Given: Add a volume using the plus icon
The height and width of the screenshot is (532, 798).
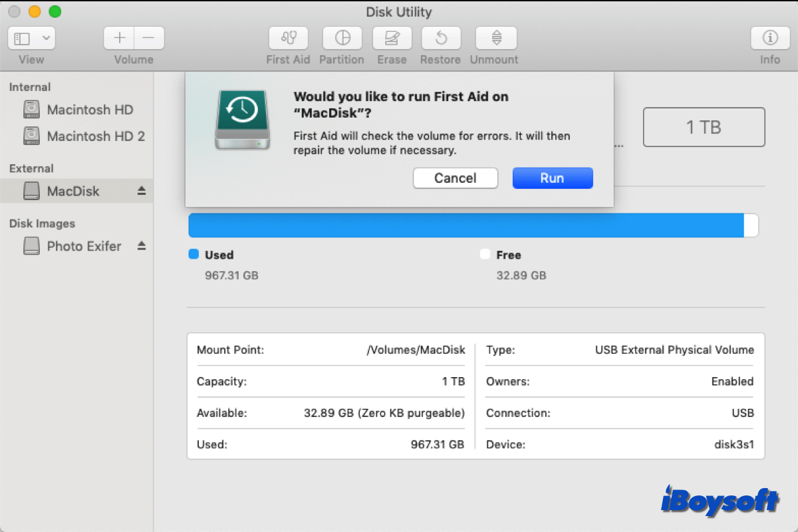Looking at the screenshot, I should coord(118,38).
